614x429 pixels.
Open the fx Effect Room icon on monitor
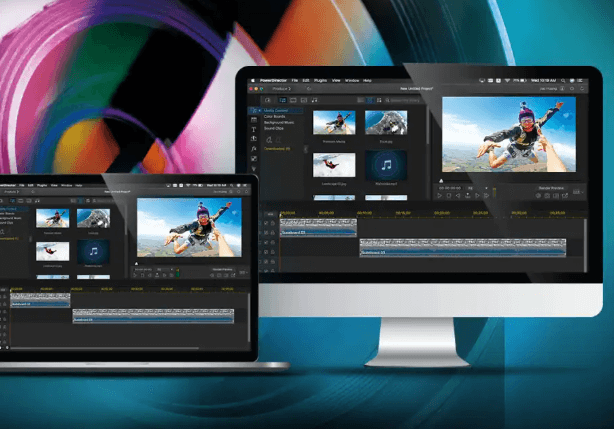coord(254,149)
